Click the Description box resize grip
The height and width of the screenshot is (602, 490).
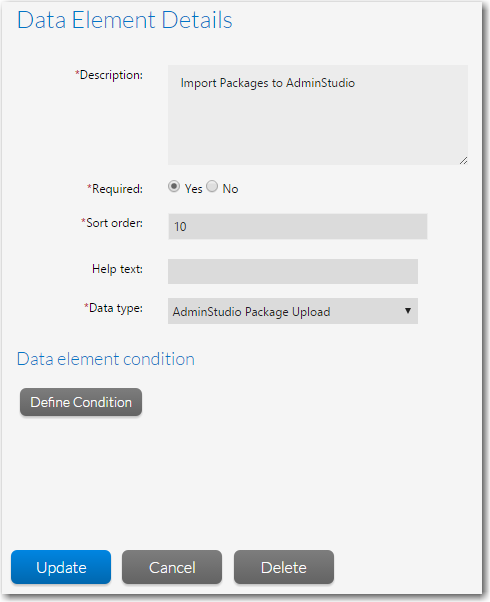coord(464,160)
